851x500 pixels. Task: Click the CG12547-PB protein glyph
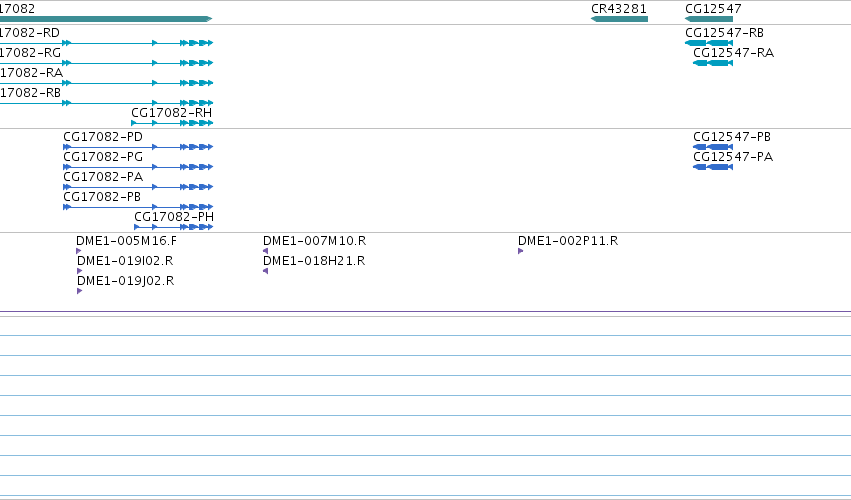(713, 147)
